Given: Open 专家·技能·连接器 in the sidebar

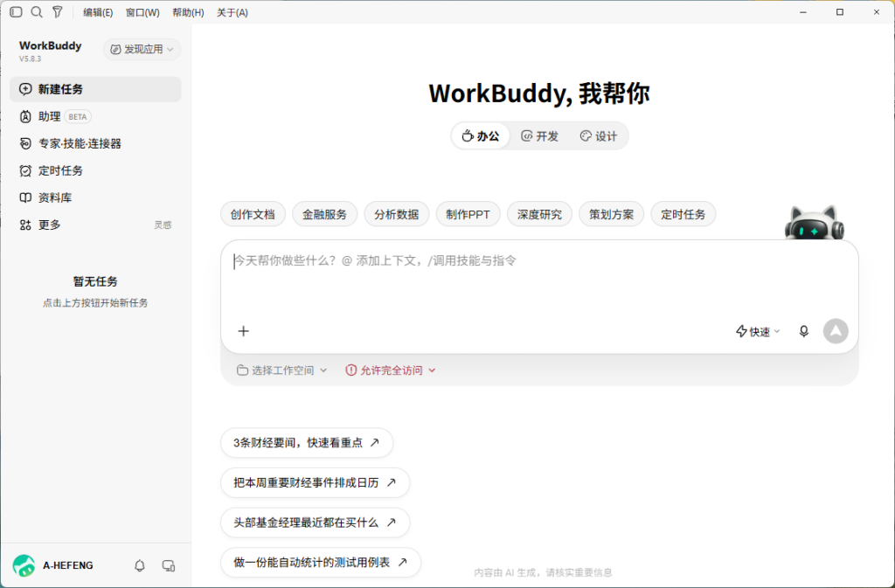Looking at the screenshot, I should click(95, 143).
